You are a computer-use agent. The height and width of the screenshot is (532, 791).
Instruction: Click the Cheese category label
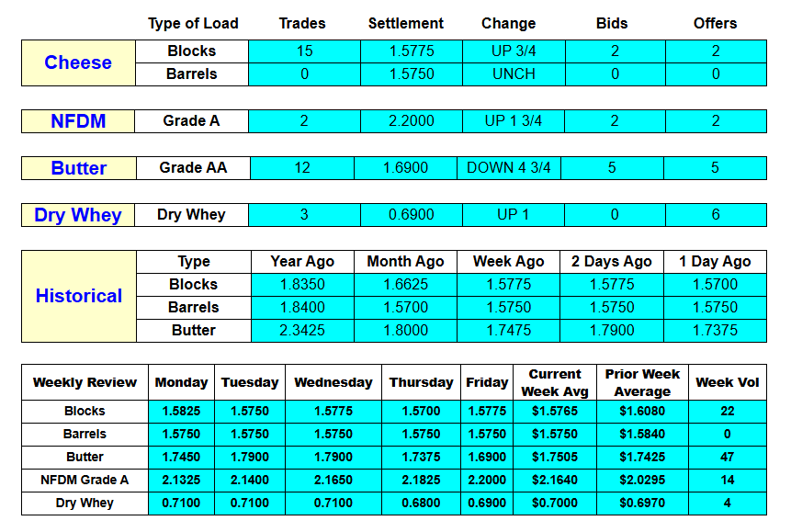(78, 62)
